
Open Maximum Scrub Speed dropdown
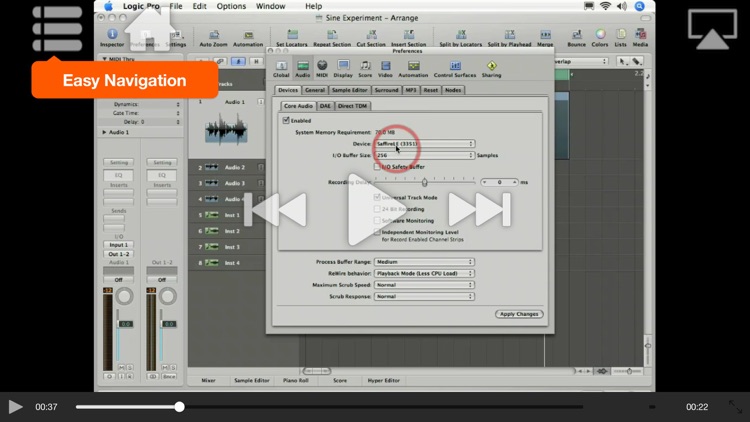tap(424, 285)
